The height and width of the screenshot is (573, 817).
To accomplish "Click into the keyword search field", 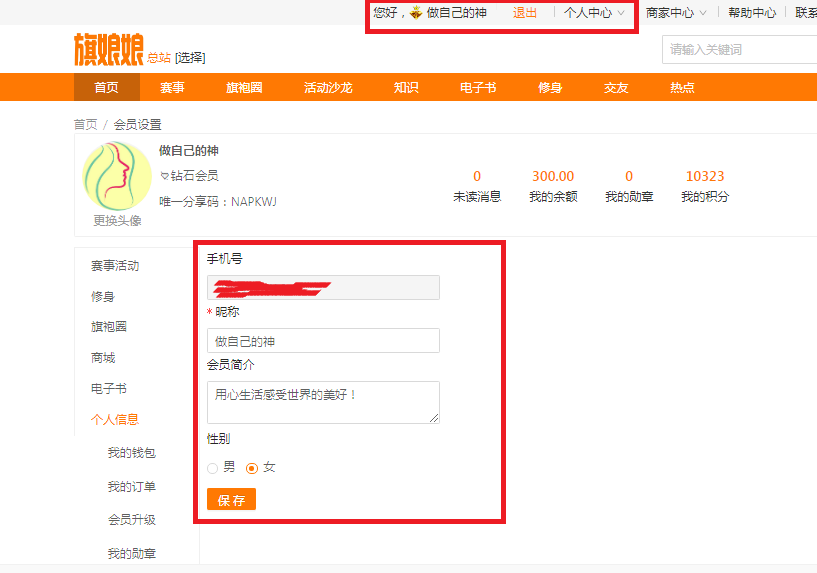I will [739, 49].
